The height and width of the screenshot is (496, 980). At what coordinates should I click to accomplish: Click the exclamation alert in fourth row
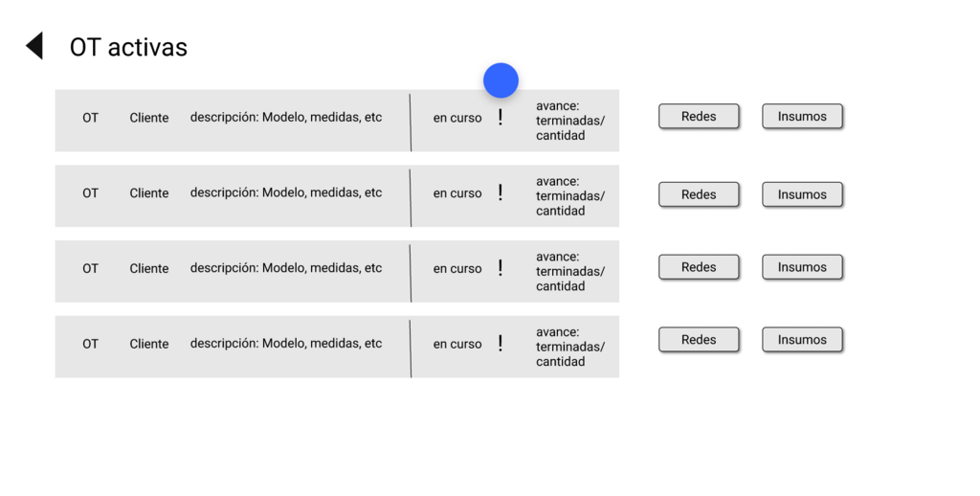pos(500,344)
